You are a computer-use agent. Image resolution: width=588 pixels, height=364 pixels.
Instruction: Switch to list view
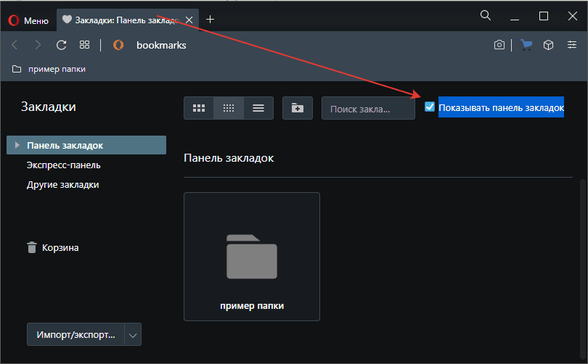[258, 108]
